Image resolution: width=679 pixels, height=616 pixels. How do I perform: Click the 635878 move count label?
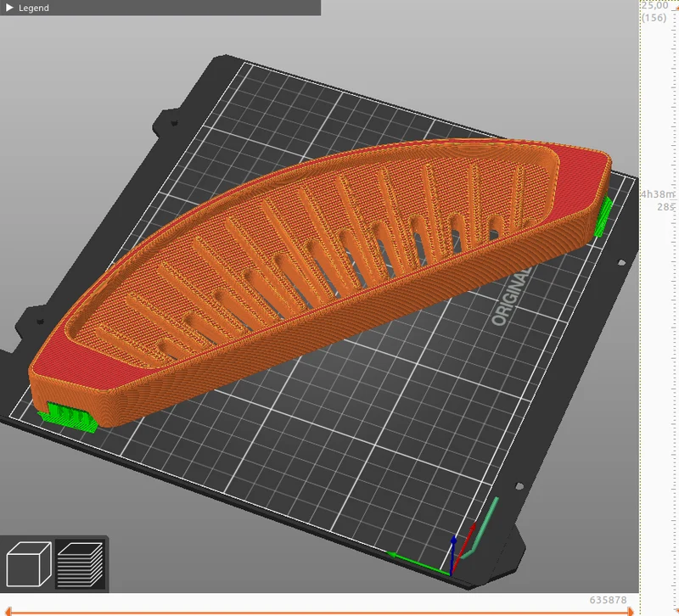click(608, 600)
